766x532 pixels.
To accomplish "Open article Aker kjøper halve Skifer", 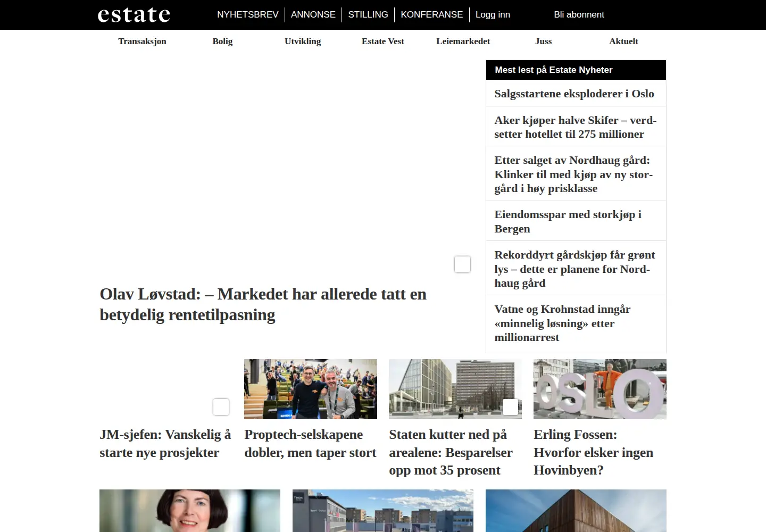I will pos(576,127).
